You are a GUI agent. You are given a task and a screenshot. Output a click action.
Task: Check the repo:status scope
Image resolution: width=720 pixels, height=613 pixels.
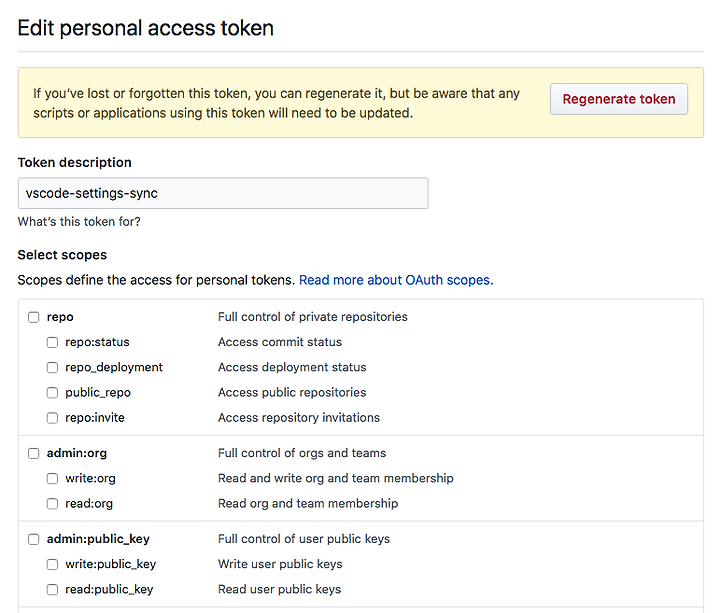pos(52,342)
